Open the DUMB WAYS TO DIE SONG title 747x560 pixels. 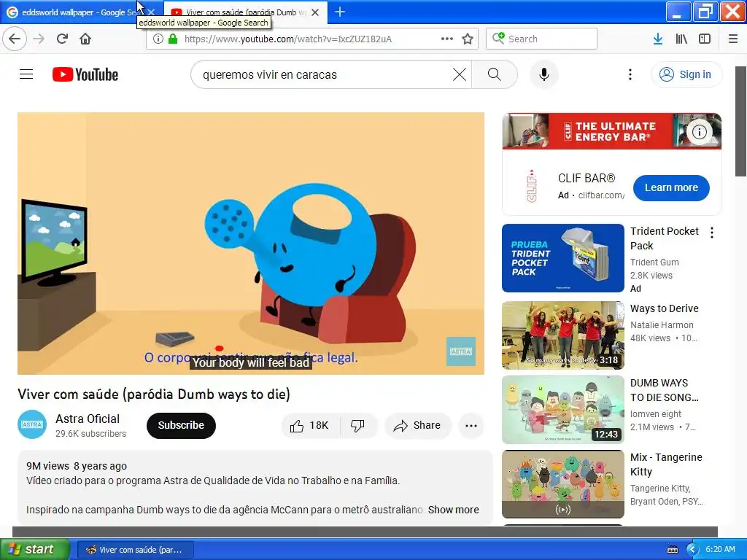click(x=664, y=390)
